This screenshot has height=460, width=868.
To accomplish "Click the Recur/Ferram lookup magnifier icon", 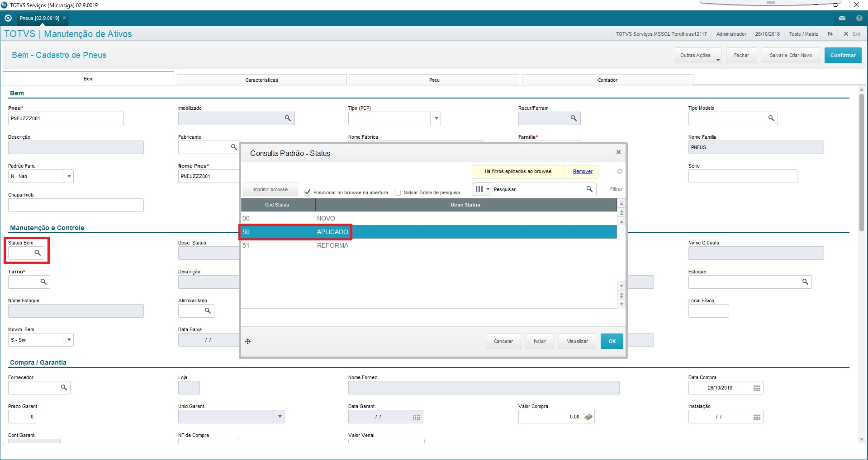I will [574, 118].
